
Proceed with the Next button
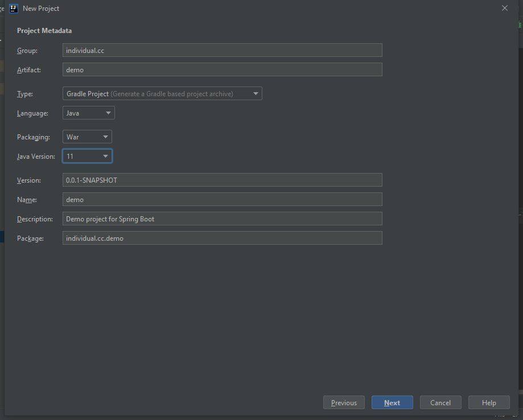coord(392,403)
